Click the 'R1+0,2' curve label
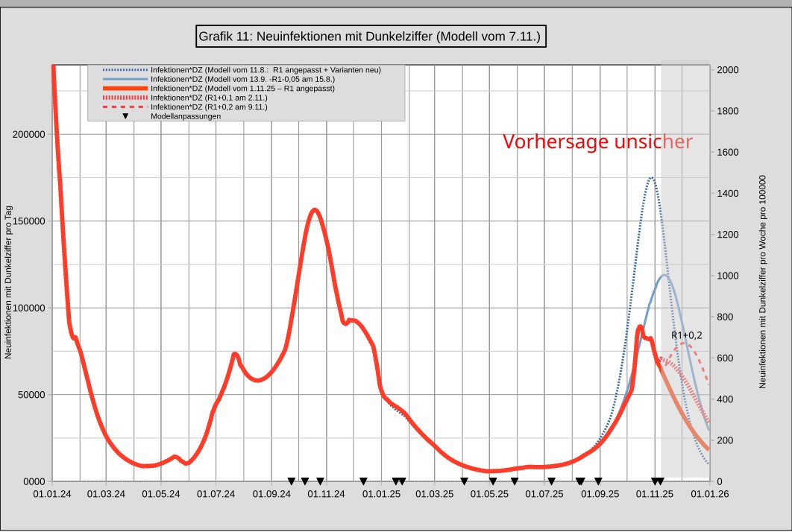This screenshot has width=792, height=532. point(686,335)
